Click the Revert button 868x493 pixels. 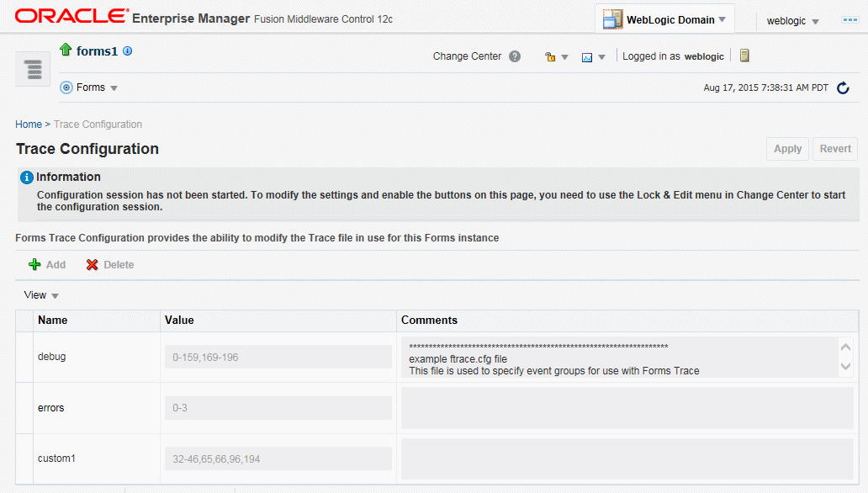[835, 149]
